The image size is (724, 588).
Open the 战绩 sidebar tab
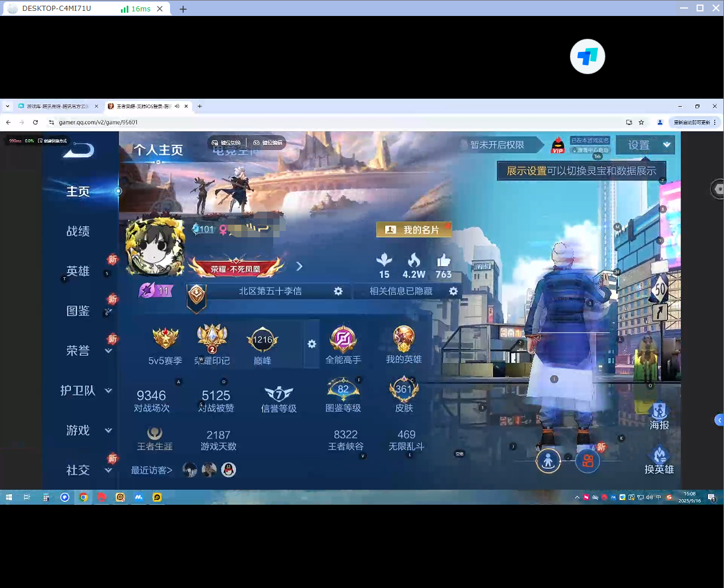point(78,231)
